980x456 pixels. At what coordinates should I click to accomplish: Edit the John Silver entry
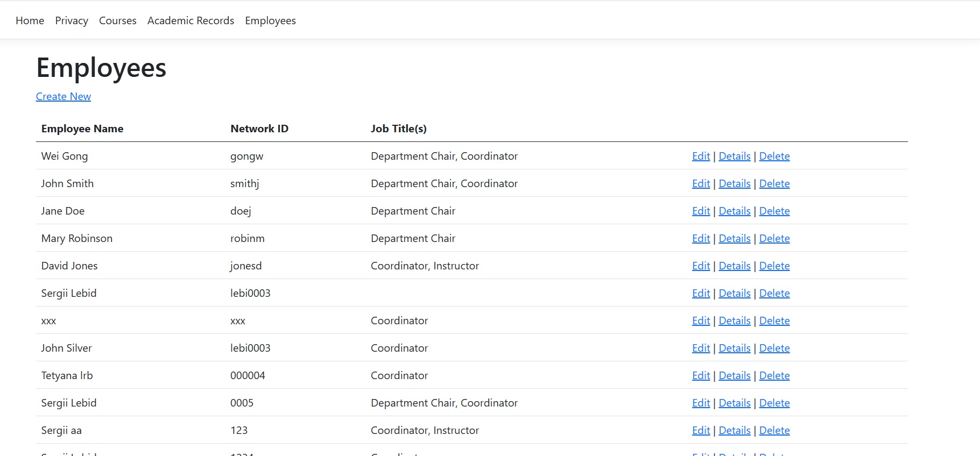click(x=701, y=348)
